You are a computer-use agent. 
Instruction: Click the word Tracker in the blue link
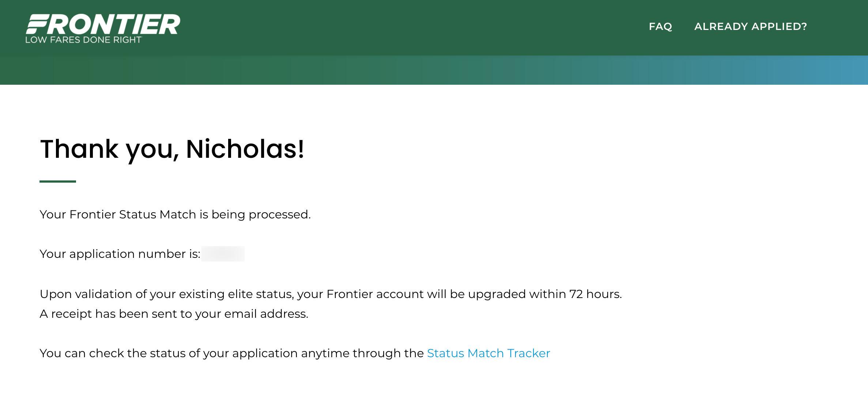529,353
